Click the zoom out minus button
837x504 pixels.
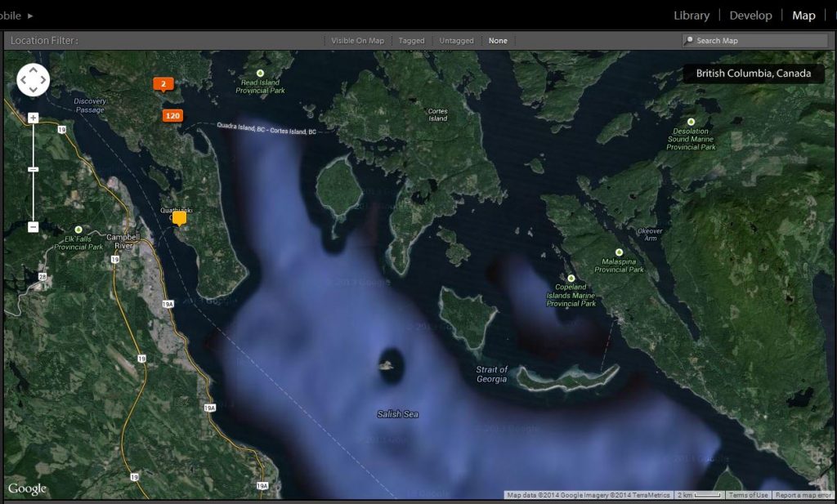[x=34, y=227]
